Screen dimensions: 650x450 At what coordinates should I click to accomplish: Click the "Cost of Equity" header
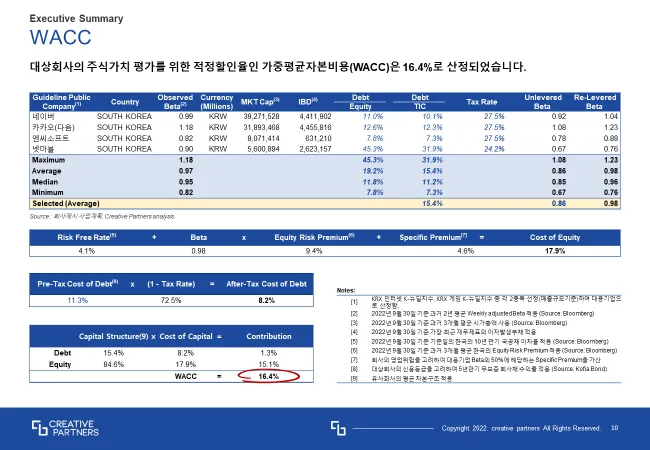(555, 237)
